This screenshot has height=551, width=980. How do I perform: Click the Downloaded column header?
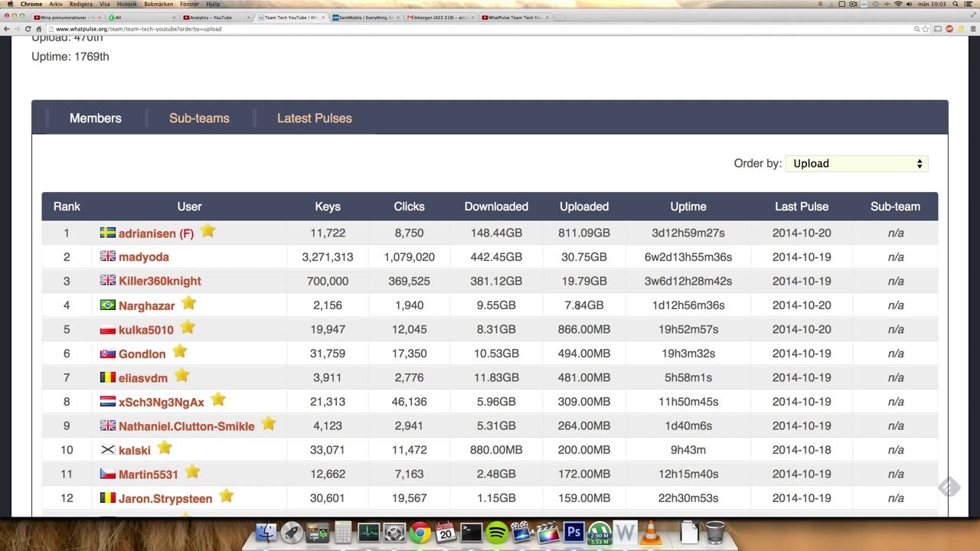pyautogui.click(x=496, y=207)
